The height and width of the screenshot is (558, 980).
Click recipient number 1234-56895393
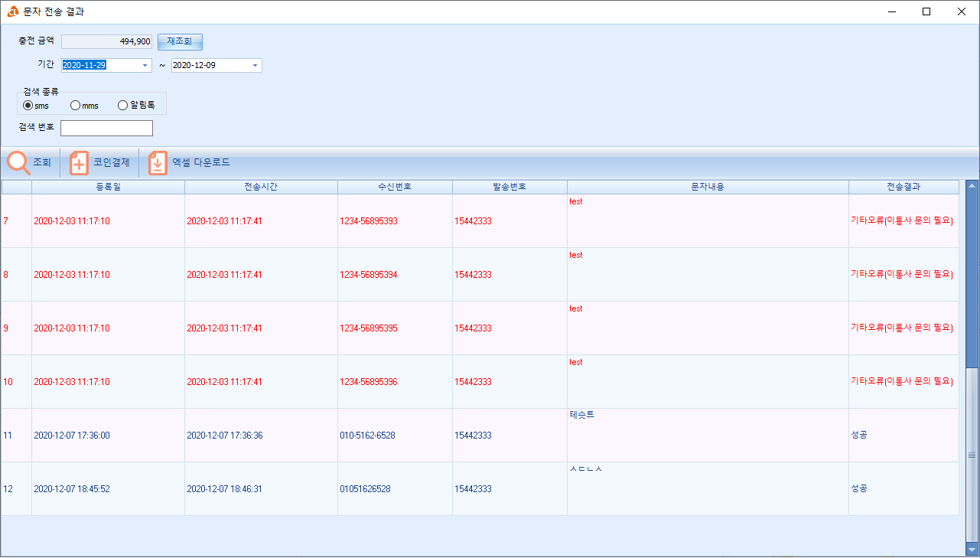coord(369,221)
